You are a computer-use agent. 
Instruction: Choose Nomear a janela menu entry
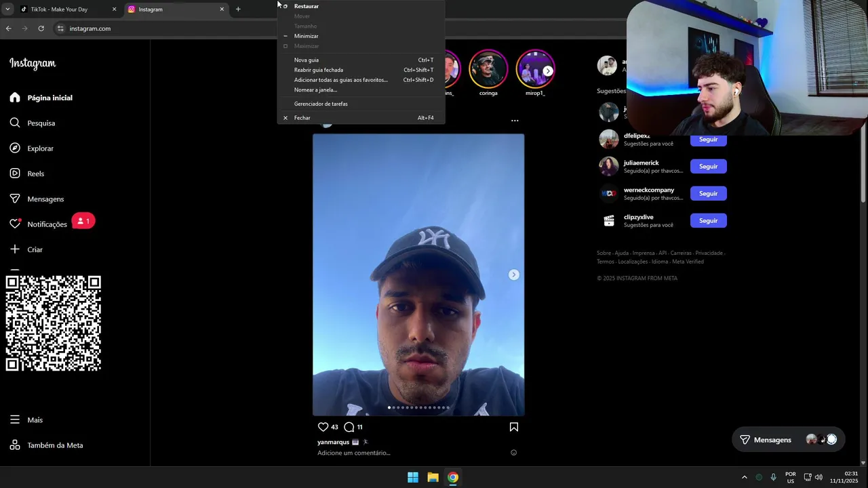tap(361, 89)
